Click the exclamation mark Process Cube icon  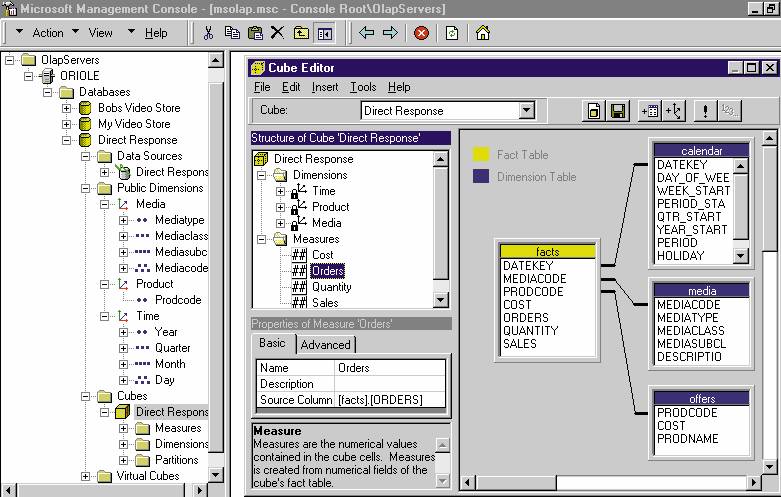(705, 111)
